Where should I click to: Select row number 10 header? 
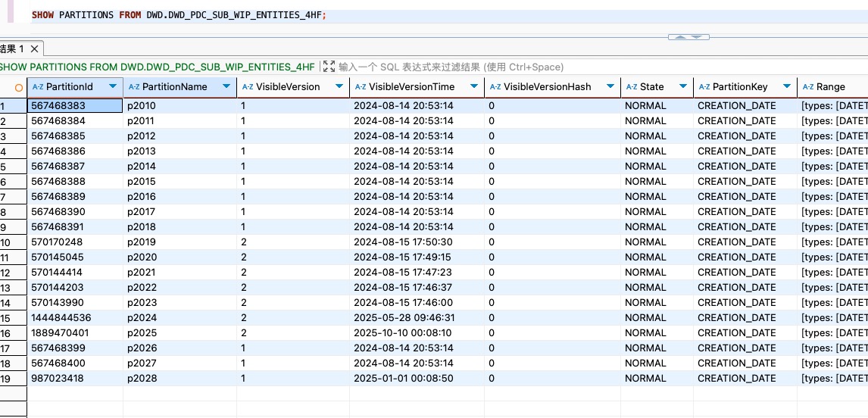click(6, 242)
